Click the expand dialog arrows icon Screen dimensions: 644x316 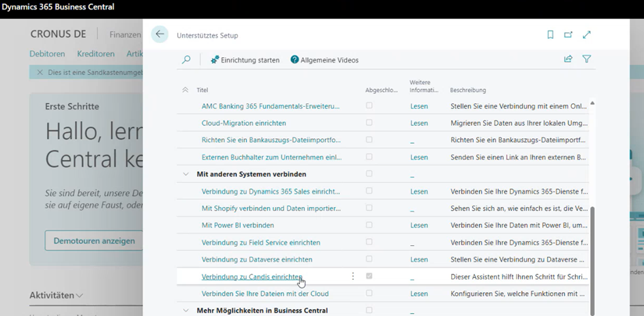(x=587, y=35)
